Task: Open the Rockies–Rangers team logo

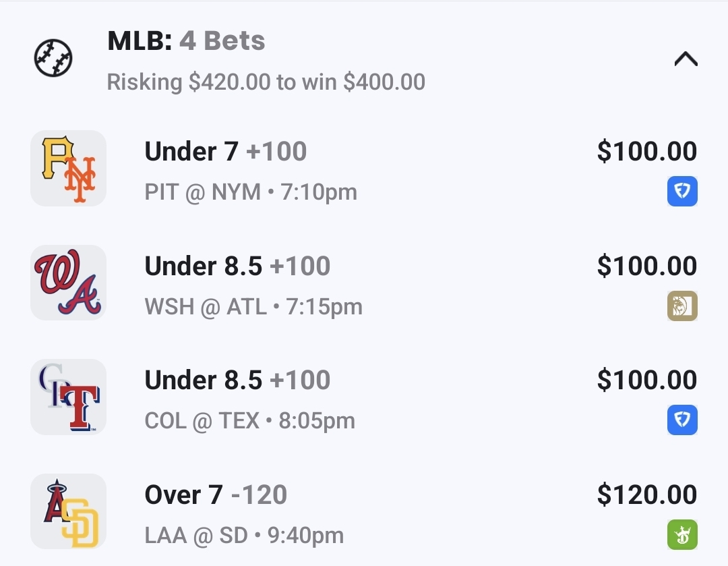Action: 69,397
